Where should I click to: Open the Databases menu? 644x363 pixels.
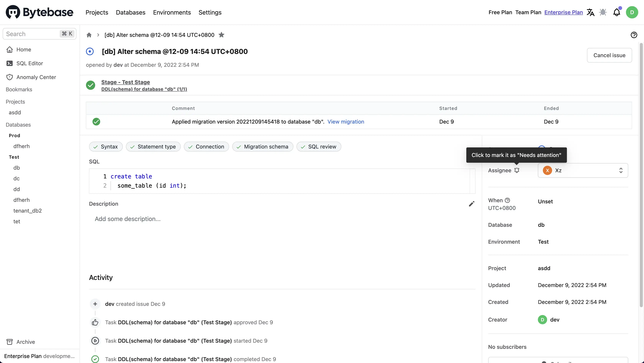130,12
